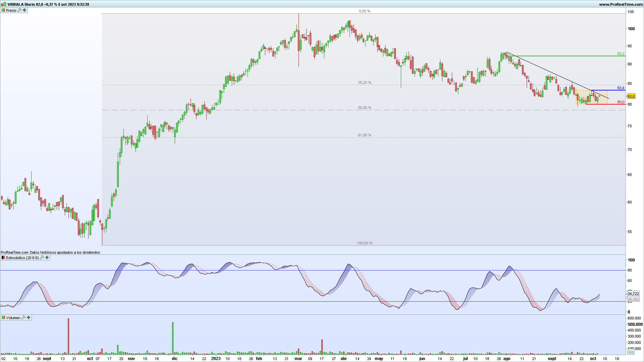Select the blue 83,4 level label
Viewport: 644px width, 362px height.
(x=621, y=88)
